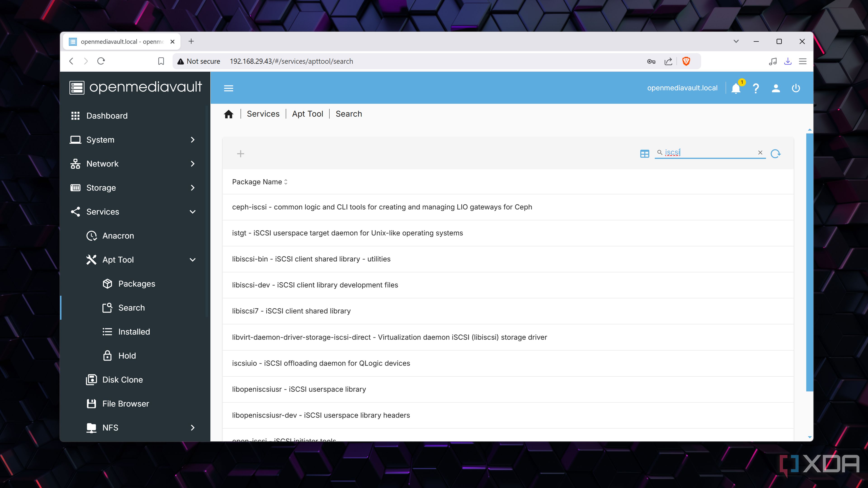
Task: Open the help question mark
Action: (756, 88)
